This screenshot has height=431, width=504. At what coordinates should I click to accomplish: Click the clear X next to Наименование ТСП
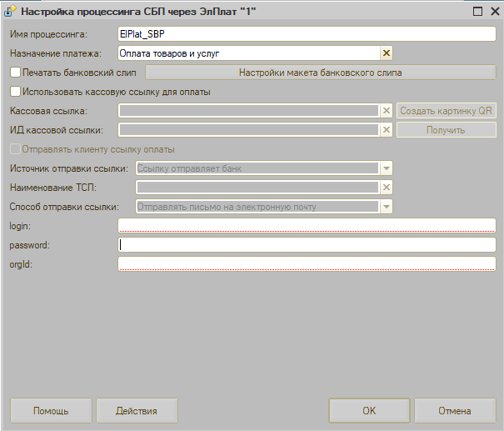(386, 188)
